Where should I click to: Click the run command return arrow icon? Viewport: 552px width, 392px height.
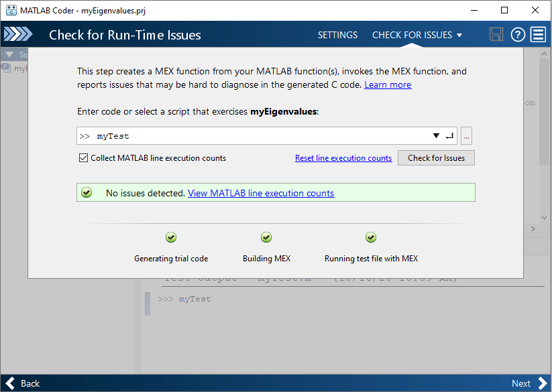tap(449, 136)
